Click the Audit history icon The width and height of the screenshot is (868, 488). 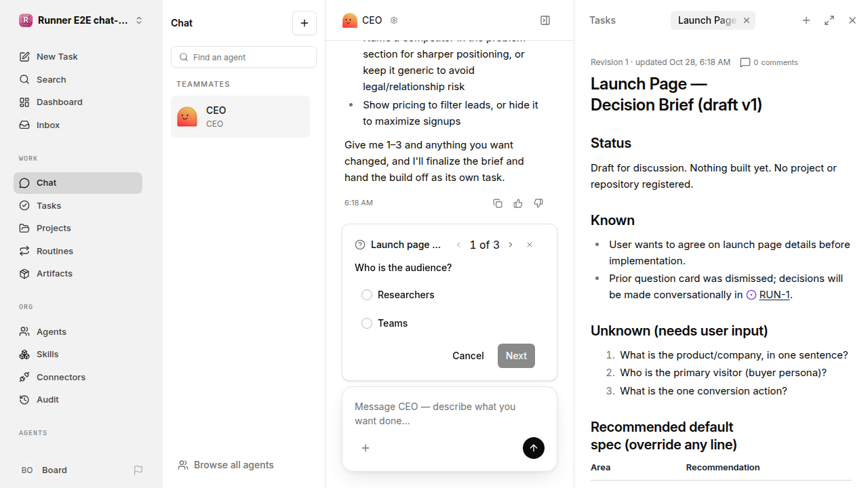pos(24,400)
